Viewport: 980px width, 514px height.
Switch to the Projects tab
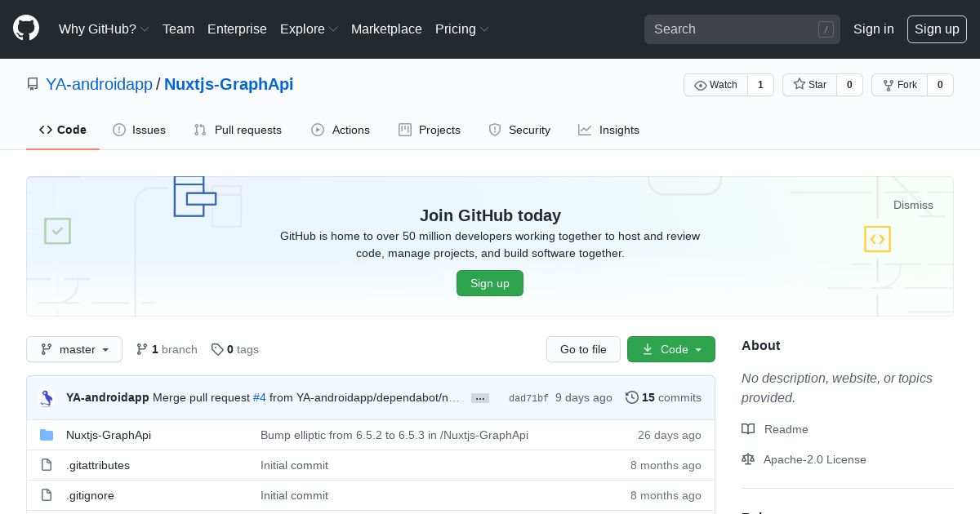click(x=430, y=130)
